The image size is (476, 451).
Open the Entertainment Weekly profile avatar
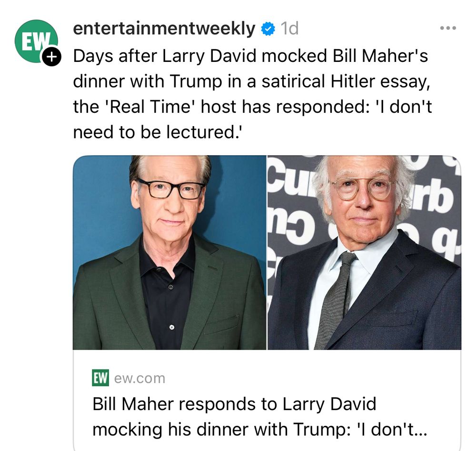pyautogui.click(x=36, y=41)
